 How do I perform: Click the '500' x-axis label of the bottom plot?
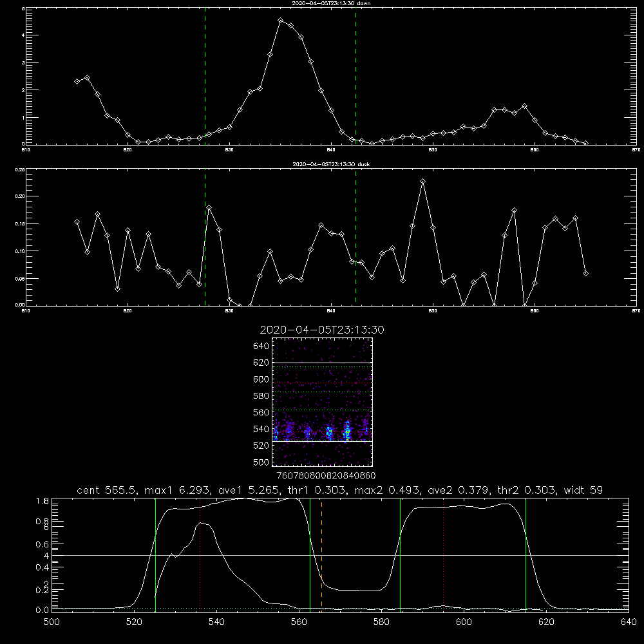tap(52, 622)
